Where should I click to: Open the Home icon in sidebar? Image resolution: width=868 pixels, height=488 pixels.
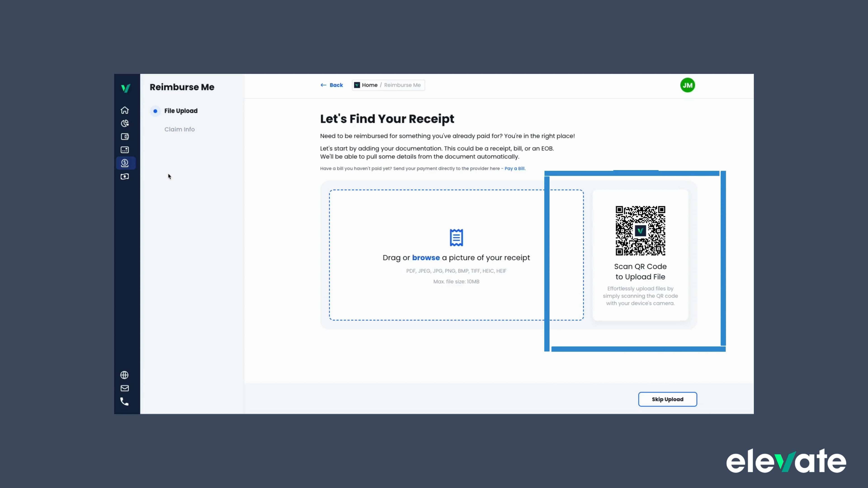coord(125,110)
